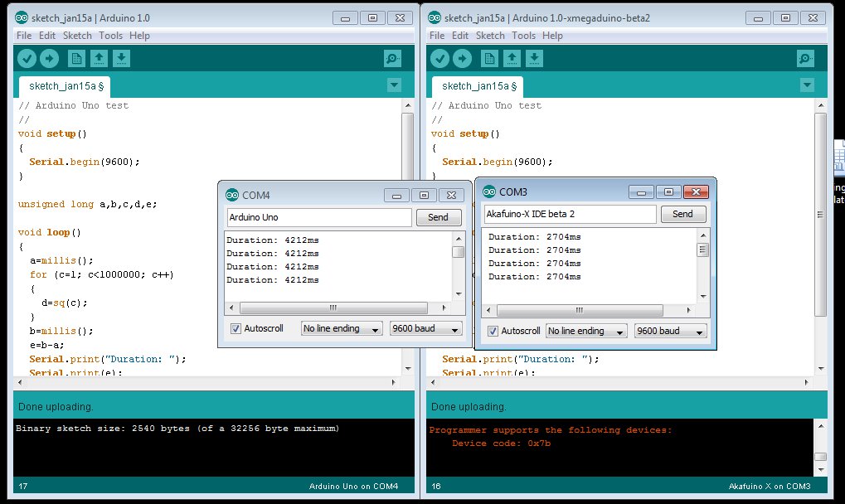Image resolution: width=845 pixels, height=504 pixels.
Task: Click Verify icon in xmegaduino-beta2 window
Action: [439, 58]
